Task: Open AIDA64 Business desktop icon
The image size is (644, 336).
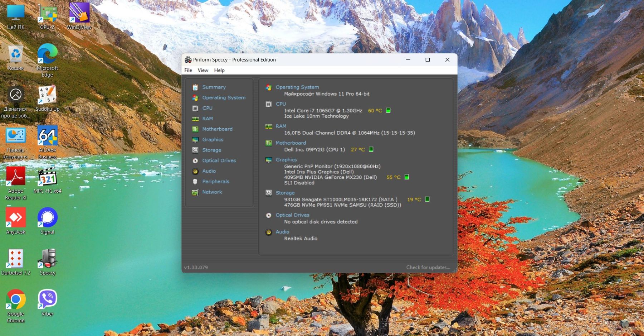Action: tap(47, 143)
